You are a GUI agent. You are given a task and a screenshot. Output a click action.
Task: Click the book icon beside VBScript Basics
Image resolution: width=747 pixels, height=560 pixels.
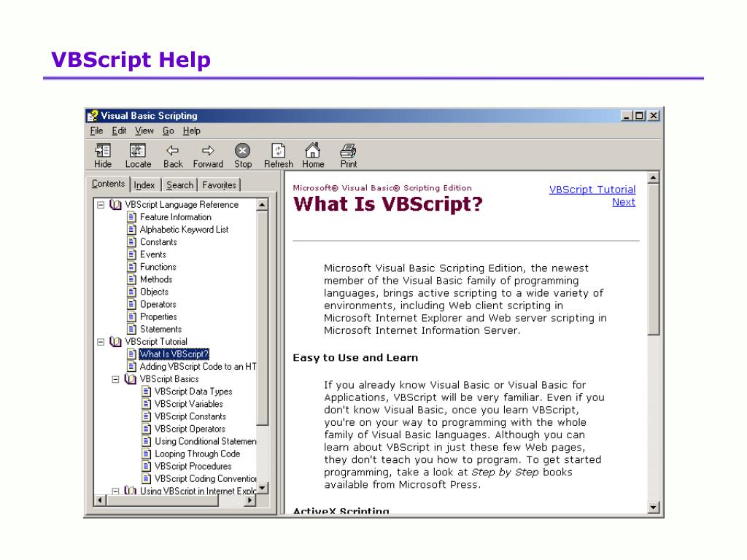coord(130,379)
